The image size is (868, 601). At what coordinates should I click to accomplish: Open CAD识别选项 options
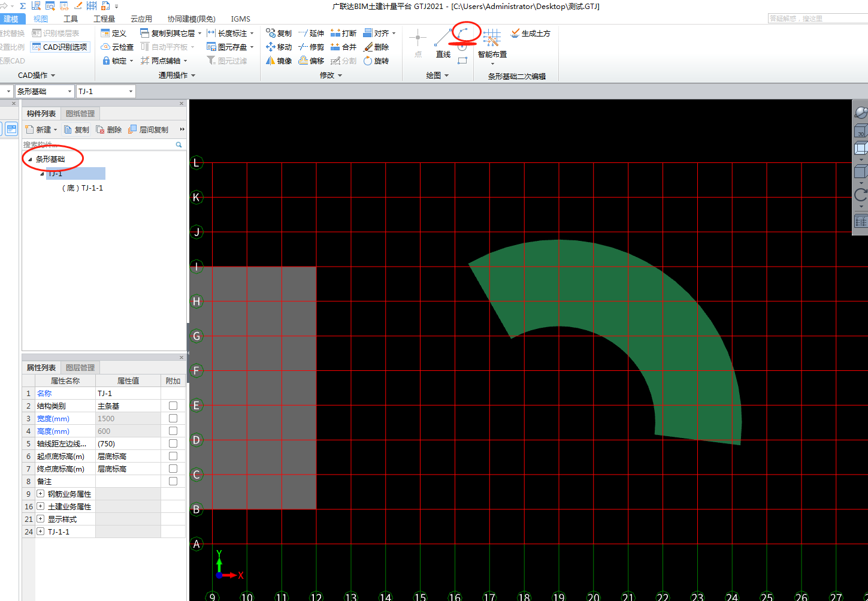(x=60, y=47)
